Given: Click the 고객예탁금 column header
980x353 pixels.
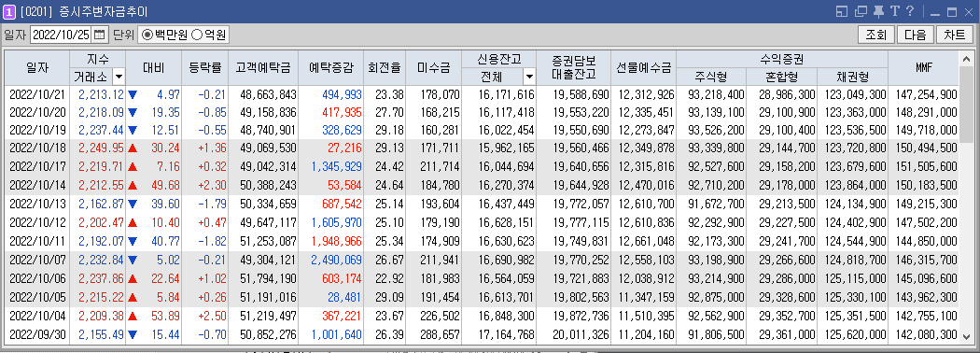Looking at the screenshot, I should (263, 68).
